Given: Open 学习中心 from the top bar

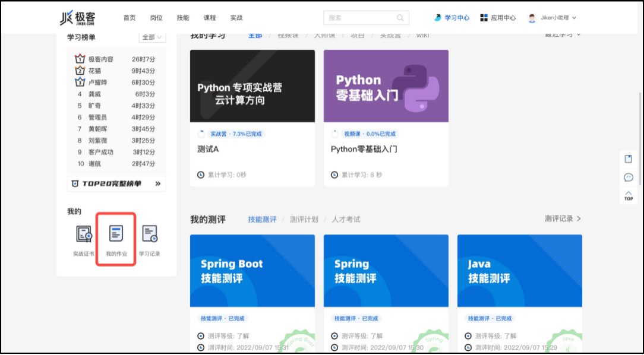Looking at the screenshot, I should [452, 18].
